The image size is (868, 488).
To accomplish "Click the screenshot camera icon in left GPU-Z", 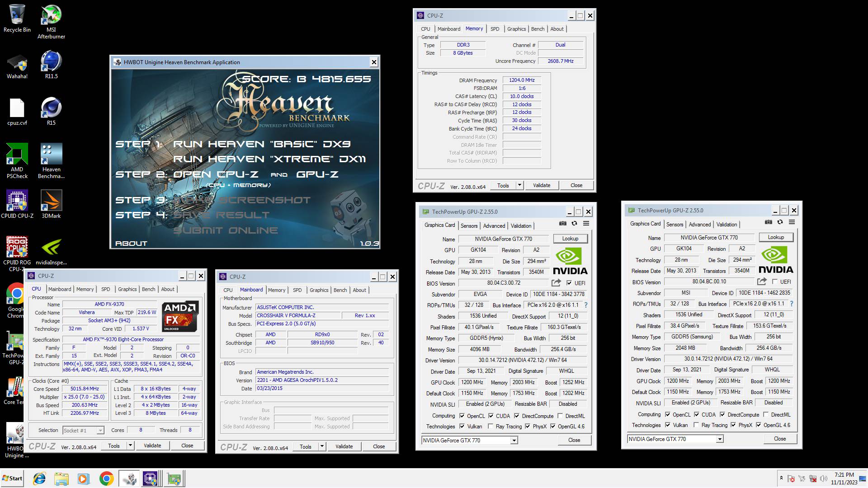I will pos(562,223).
